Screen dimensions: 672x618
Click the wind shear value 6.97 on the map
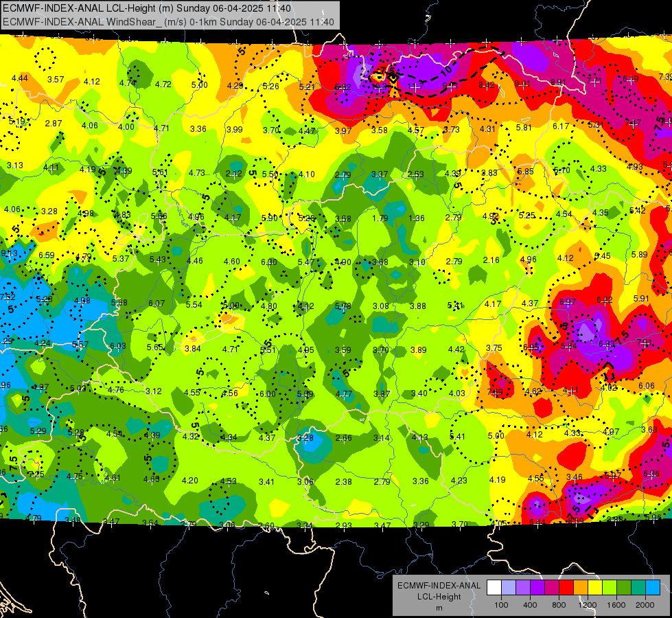568,302
